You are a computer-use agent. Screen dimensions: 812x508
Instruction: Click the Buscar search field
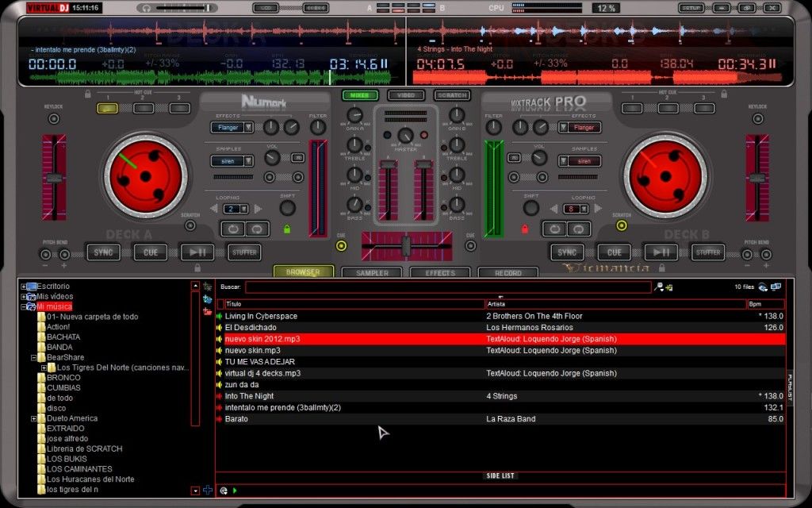coord(448,287)
